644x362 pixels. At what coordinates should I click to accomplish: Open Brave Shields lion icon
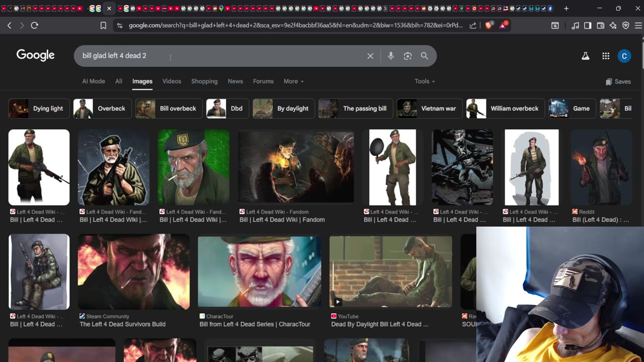pos(489,26)
